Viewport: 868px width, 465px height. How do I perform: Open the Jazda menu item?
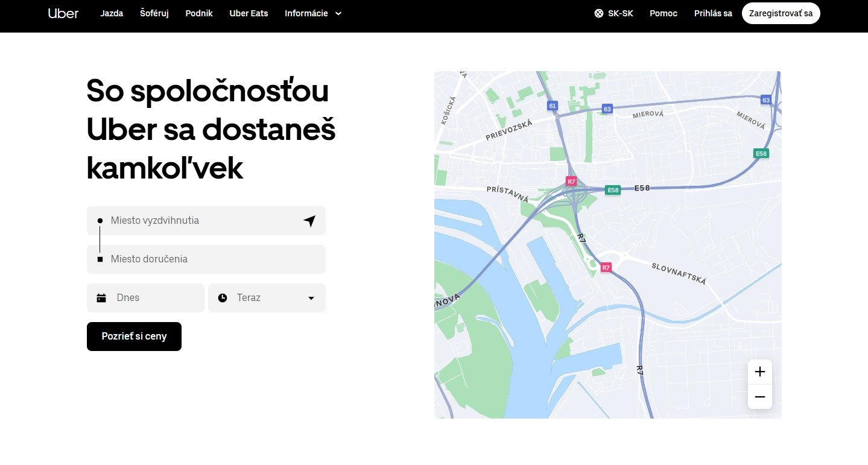pos(112,13)
